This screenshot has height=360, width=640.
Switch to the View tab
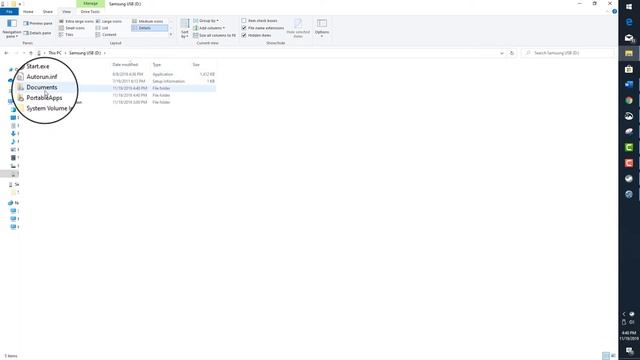[67, 11]
